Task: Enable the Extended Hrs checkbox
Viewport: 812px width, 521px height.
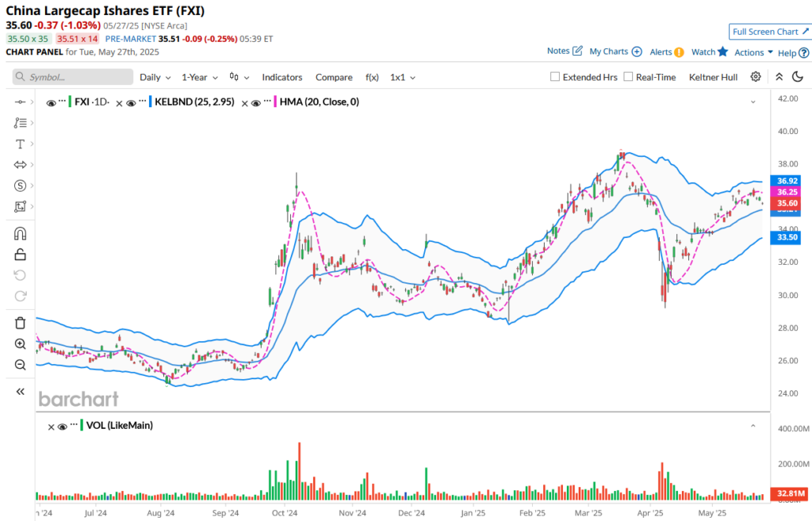Action: (x=555, y=77)
